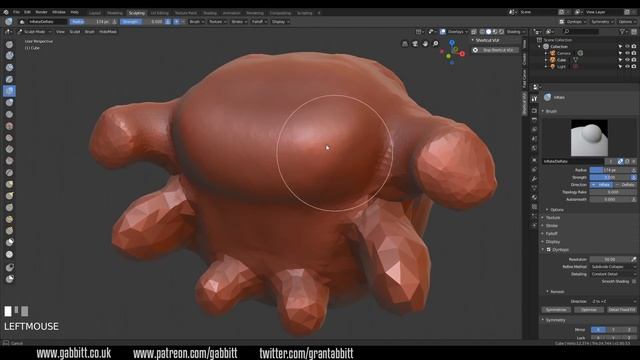Expand the Stroke panel in properties

551,225
